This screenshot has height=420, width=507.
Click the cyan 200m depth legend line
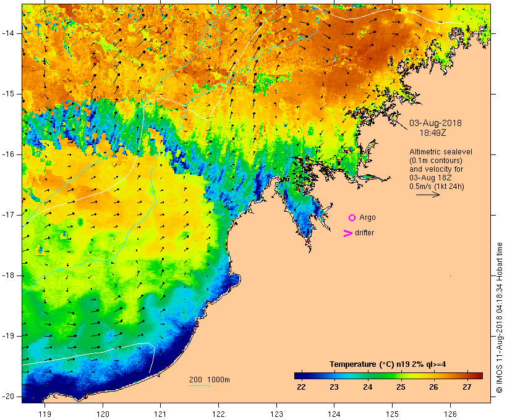(x=200, y=385)
